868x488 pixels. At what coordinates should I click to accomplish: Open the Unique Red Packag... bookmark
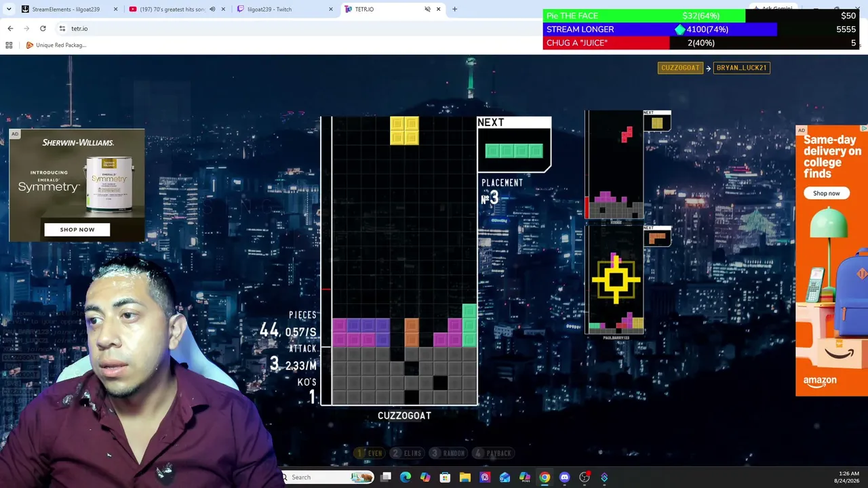[56, 45]
